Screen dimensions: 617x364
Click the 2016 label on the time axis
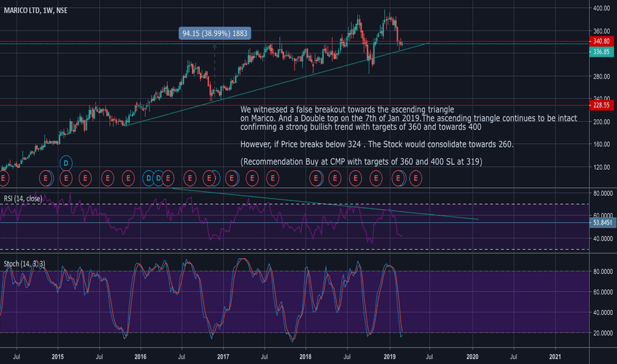(140, 357)
